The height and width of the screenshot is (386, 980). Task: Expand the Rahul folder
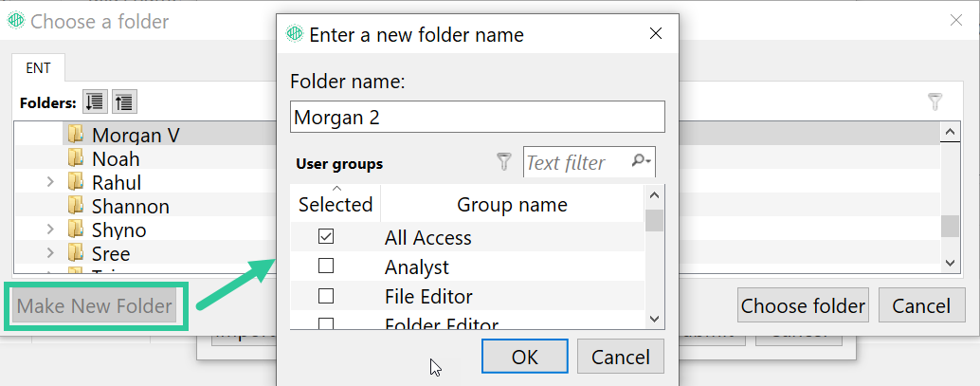(x=50, y=182)
